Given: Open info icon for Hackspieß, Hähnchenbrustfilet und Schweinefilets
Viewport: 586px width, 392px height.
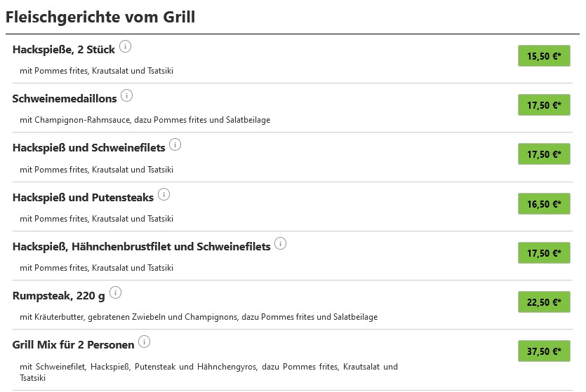Looking at the screenshot, I should (280, 243).
